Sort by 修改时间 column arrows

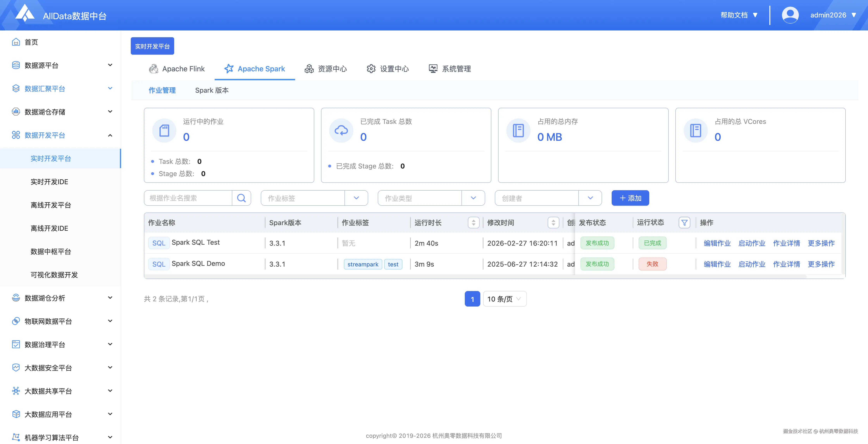pyautogui.click(x=553, y=223)
